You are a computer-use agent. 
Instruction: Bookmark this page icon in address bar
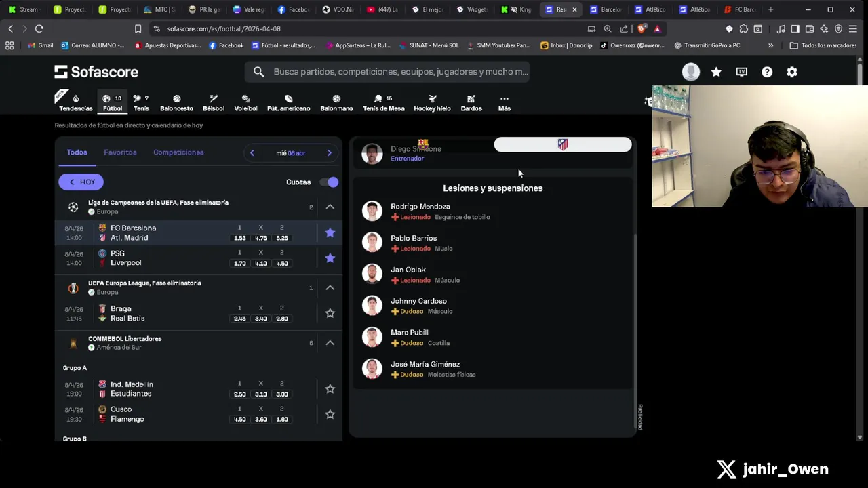(x=138, y=28)
